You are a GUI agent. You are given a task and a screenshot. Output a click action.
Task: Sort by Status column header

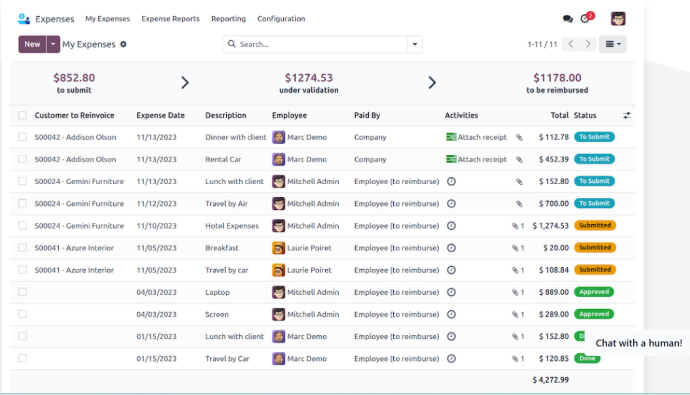[x=585, y=115]
